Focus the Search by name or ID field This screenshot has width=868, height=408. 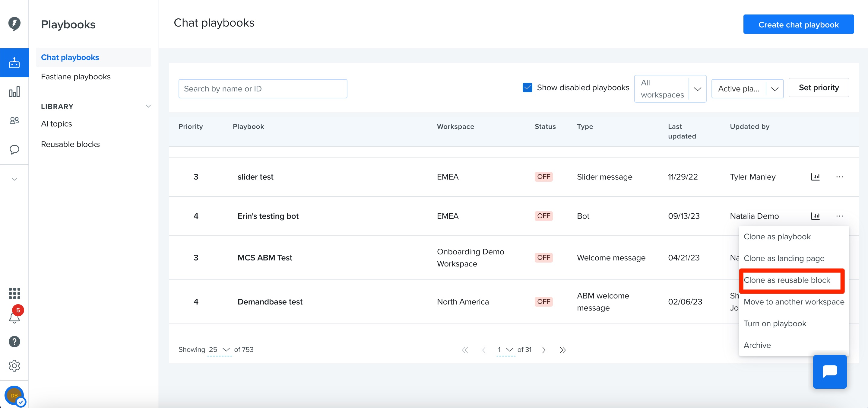pos(262,89)
